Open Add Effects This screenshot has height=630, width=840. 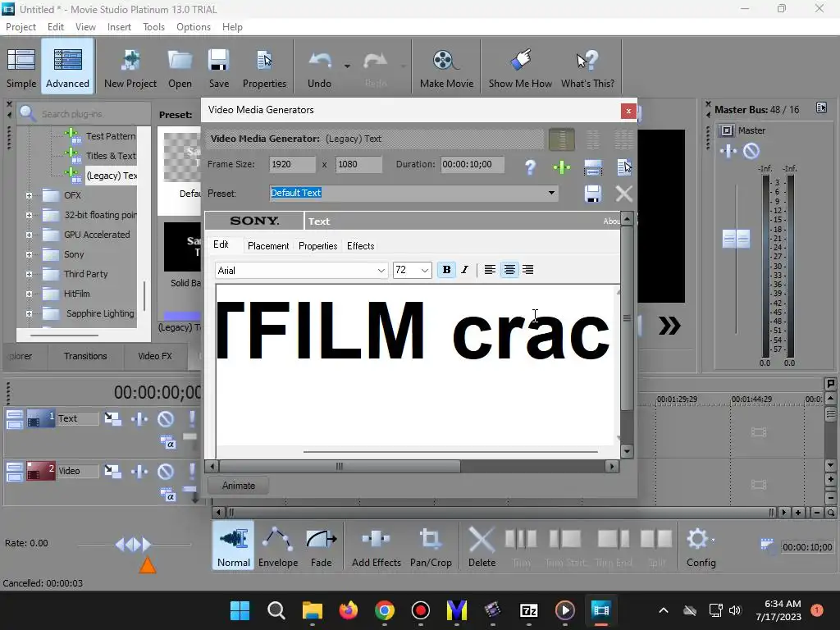pyautogui.click(x=377, y=546)
